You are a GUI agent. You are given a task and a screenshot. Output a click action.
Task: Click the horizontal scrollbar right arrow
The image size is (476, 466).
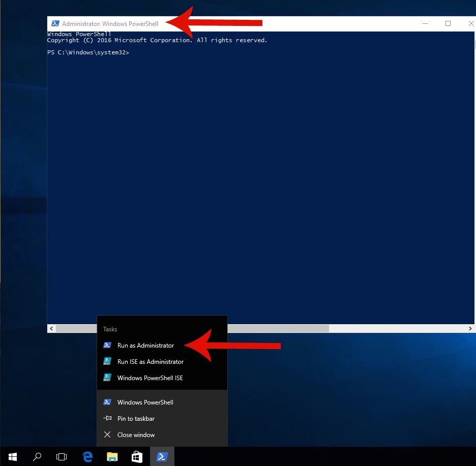click(x=471, y=329)
